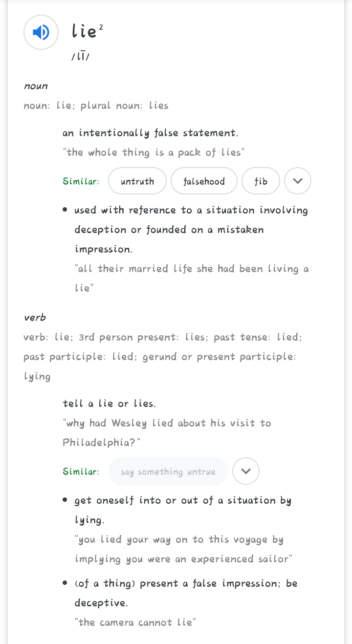Expand more noun synonyms next to fib
This screenshot has width=352, height=644.
(x=298, y=181)
